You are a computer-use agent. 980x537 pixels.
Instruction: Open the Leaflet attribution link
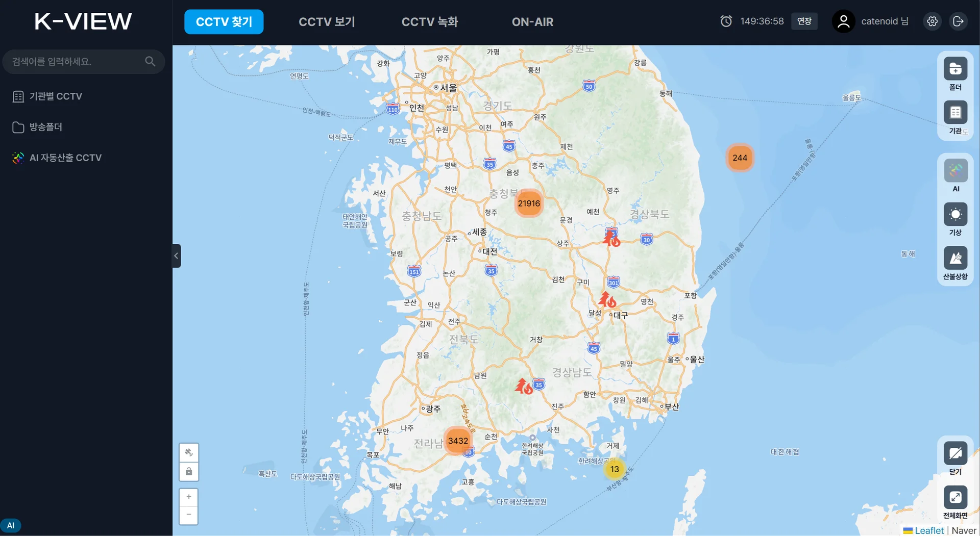click(929, 531)
